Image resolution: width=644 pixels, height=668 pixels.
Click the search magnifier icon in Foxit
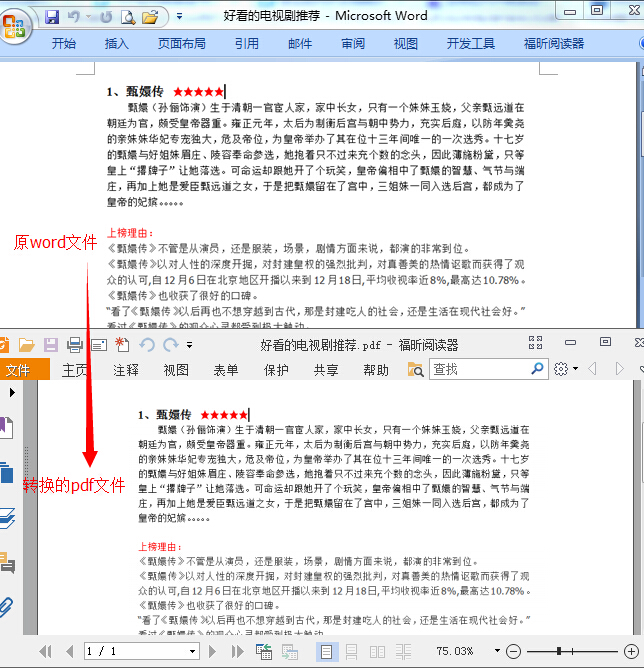(x=537, y=369)
